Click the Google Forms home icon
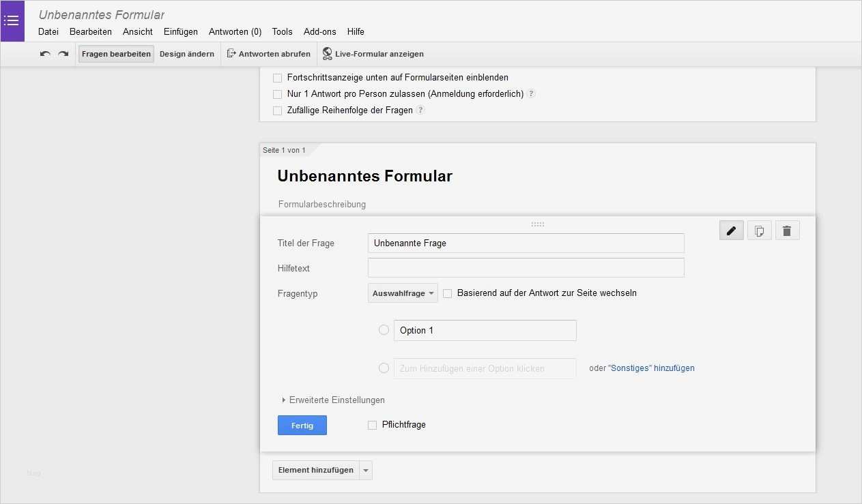862x504 pixels. pyautogui.click(x=12, y=20)
